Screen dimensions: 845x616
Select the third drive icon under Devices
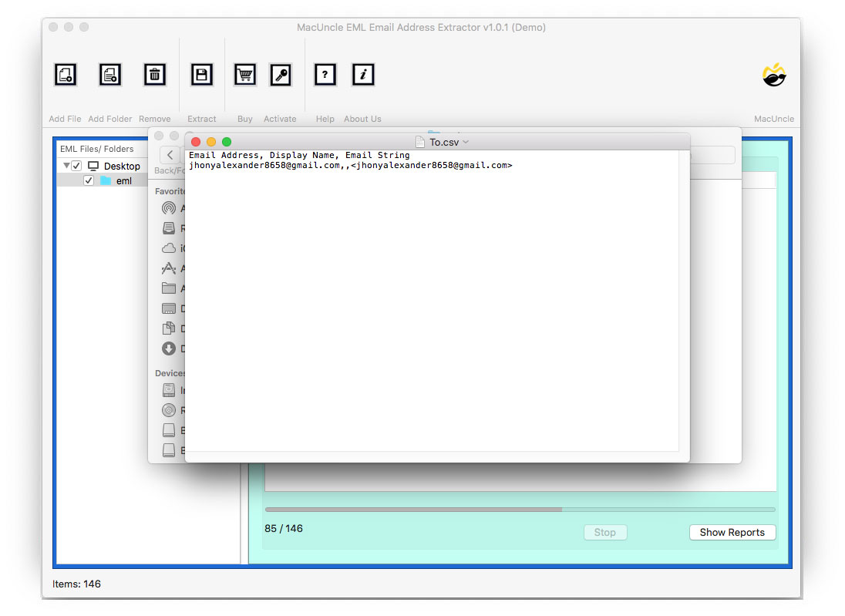[x=169, y=430]
